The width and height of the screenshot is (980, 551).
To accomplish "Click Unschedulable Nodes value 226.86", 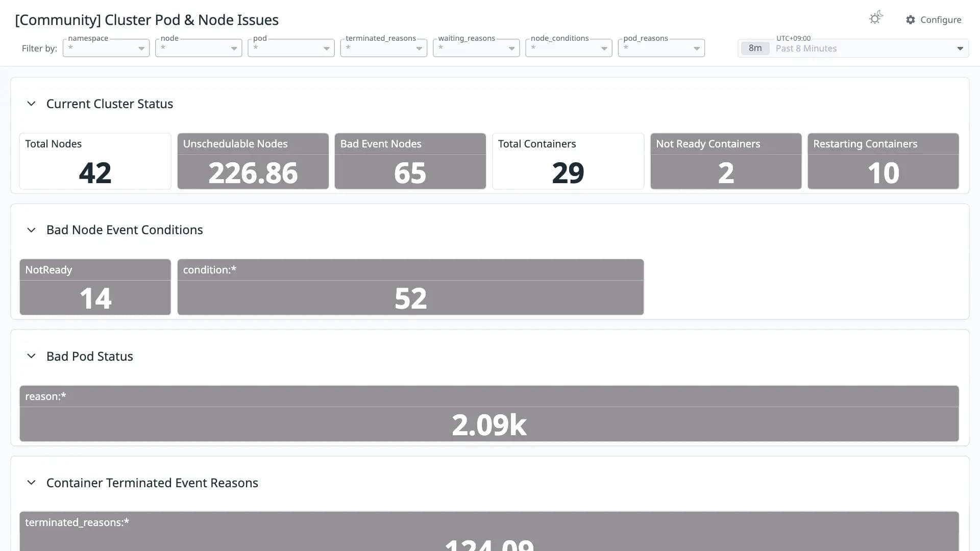I will (x=253, y=173).
